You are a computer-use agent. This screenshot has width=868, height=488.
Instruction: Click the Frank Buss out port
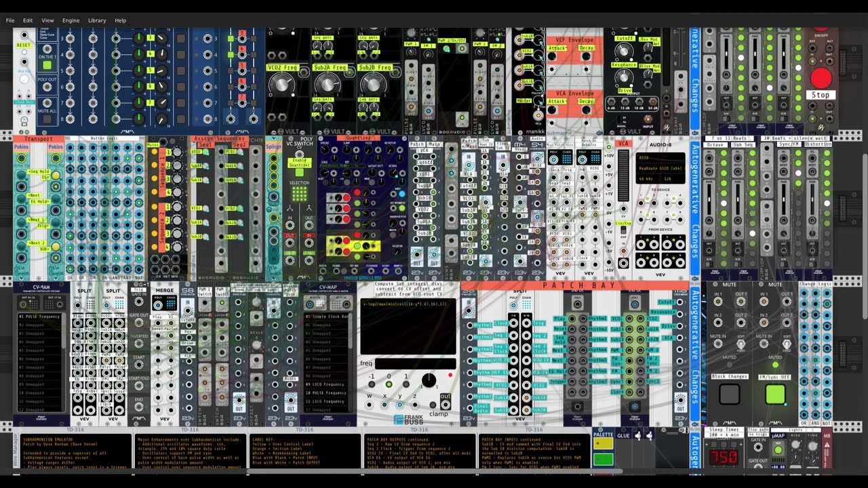(445, 405)
